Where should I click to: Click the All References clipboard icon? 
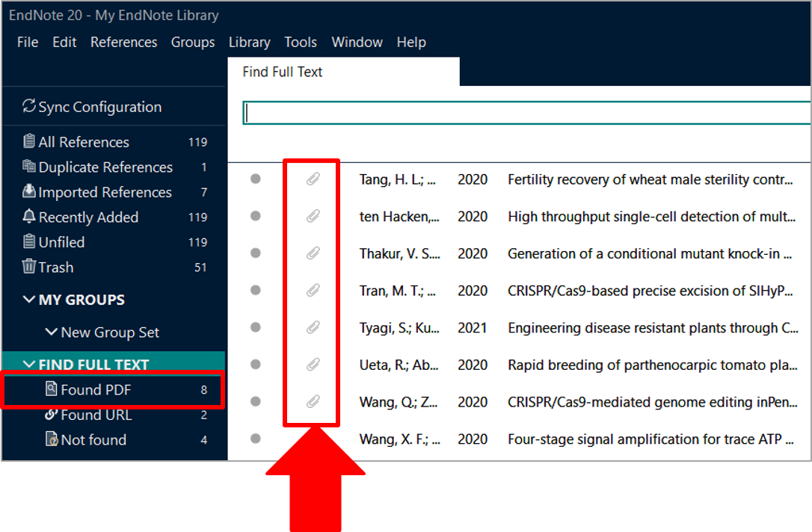click(x=29, y=141)
